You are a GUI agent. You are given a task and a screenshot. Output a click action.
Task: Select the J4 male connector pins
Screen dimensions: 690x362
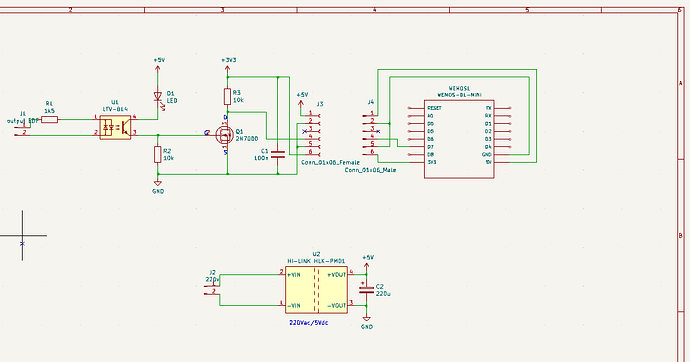(x=369, y=134)
